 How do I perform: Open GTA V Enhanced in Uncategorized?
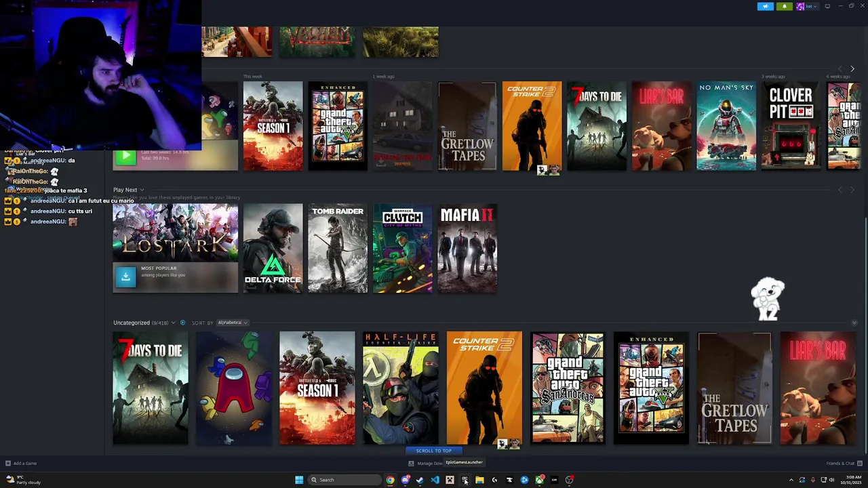click(651, 388)
